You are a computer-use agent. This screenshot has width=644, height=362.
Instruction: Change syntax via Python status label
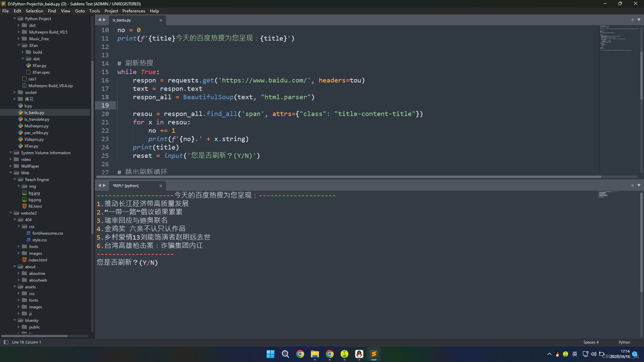click(624, 342)
